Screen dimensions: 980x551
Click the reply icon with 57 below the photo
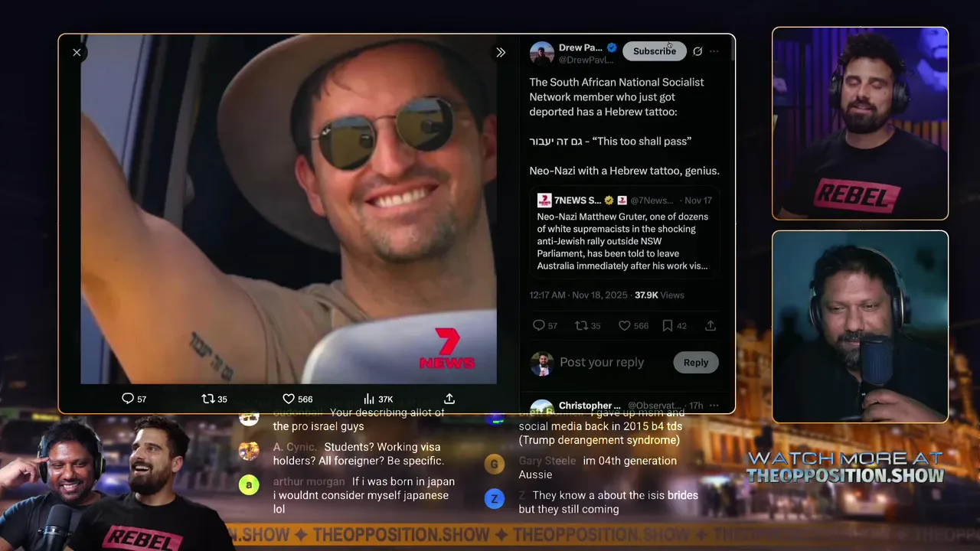click(x=128, y=399)
